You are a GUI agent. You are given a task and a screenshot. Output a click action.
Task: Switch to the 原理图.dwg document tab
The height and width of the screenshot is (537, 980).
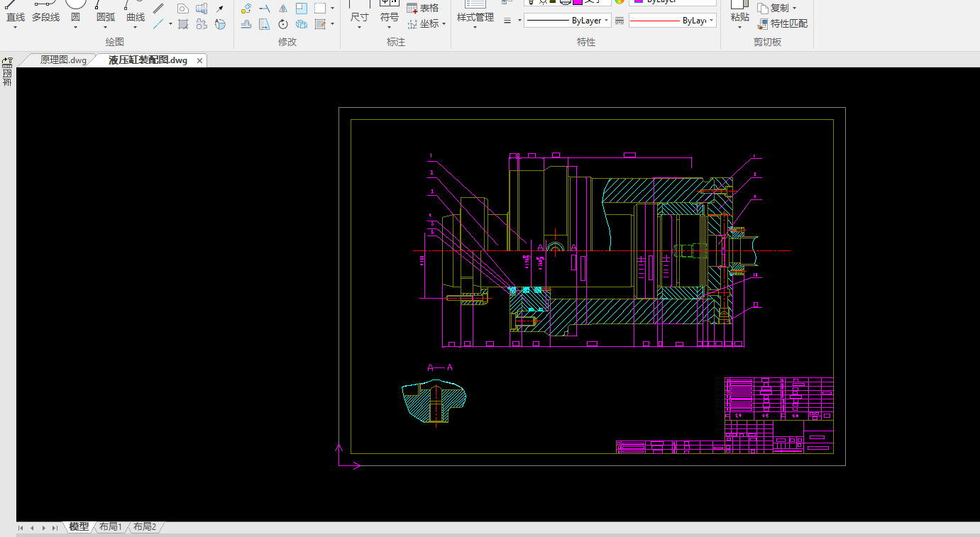pyautogui.click(x=62, y=60)
